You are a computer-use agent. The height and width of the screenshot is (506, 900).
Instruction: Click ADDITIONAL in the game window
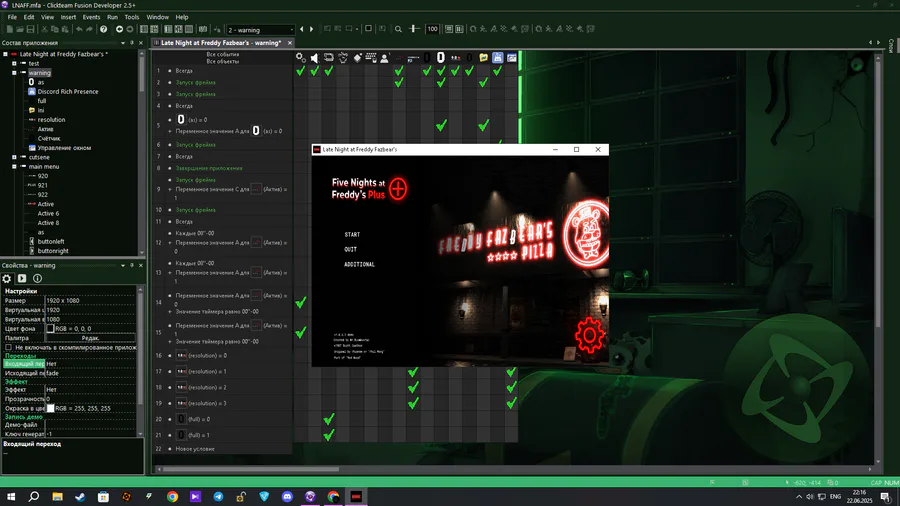(x=359, y=264)
